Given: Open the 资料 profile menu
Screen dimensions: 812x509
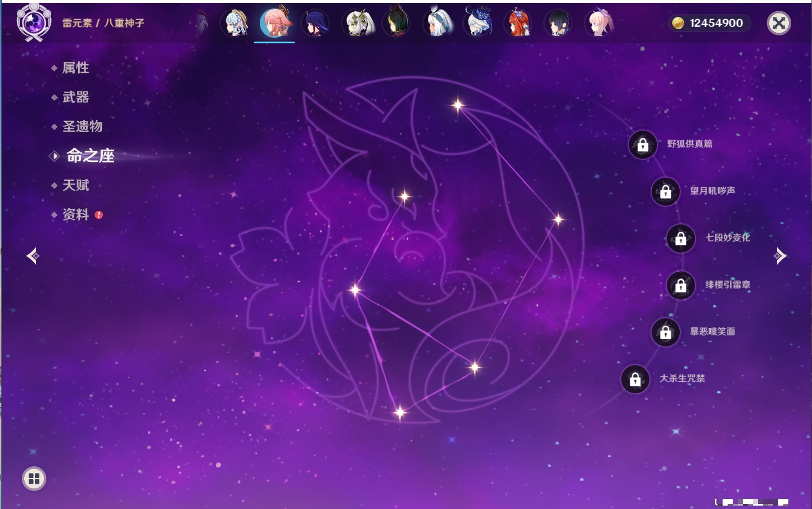Looking at the screenshot, I should click(75, 214).
